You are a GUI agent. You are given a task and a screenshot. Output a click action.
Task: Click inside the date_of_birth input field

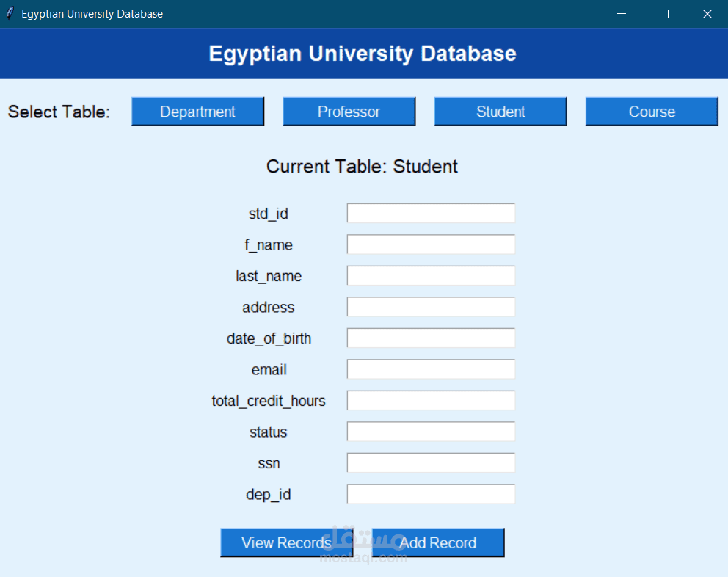point(430,338)
